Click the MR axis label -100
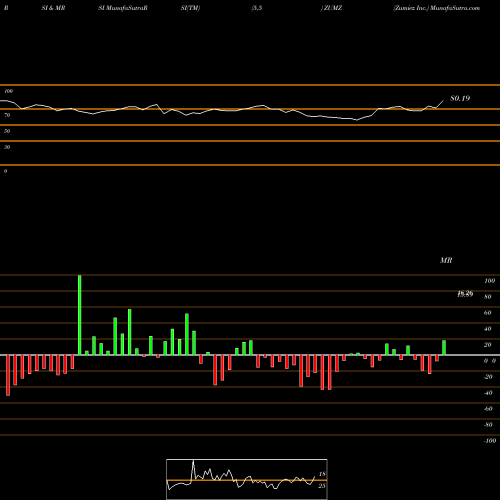Image resolution: width=500 pixels, height=500 pixels. pyautogui.click(x=490, y=441)
